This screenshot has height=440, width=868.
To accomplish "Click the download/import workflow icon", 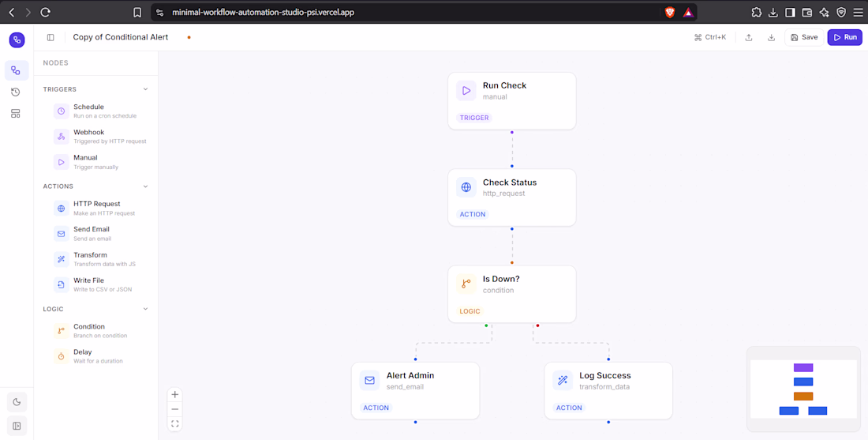I will (x=771, y=37).
